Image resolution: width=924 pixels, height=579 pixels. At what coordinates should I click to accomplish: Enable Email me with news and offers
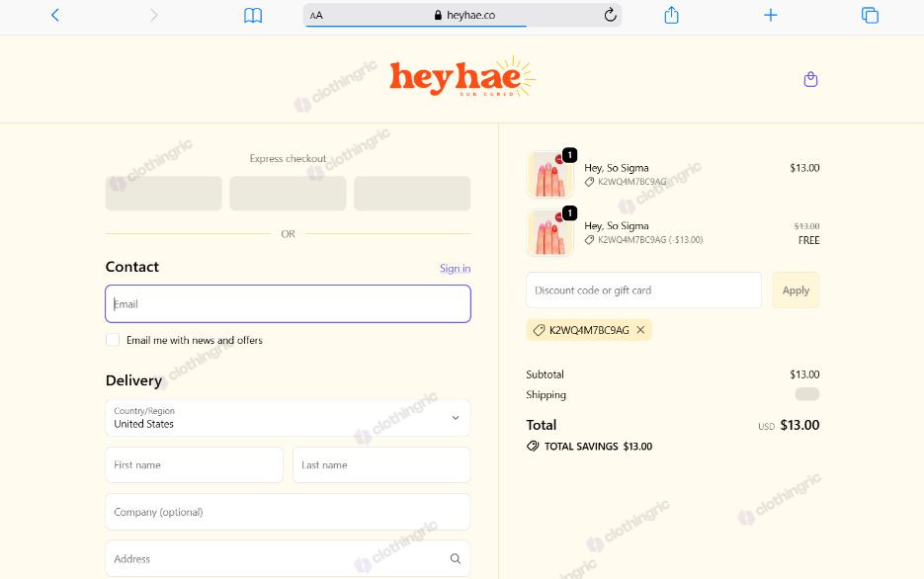click(113, 340)
